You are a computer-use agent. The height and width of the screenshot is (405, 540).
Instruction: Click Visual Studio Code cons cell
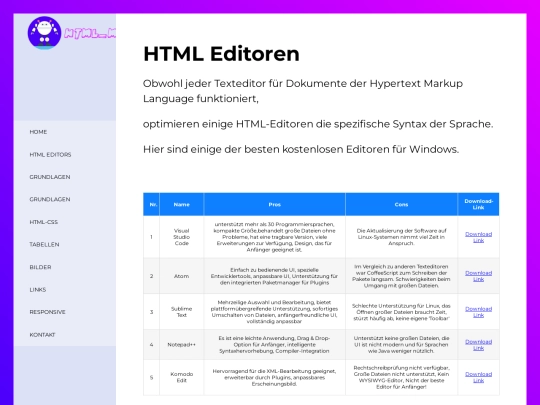[x=402, y=237]
